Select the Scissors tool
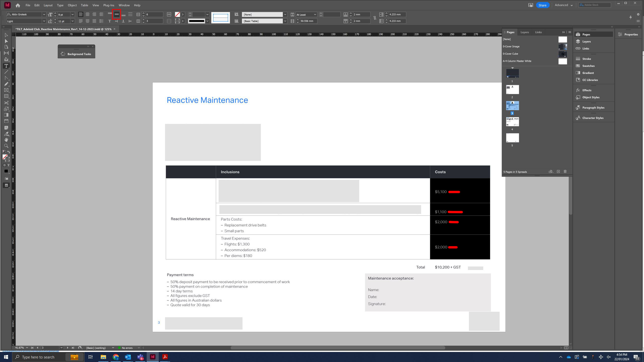The image size is (644, 362). 6,103
